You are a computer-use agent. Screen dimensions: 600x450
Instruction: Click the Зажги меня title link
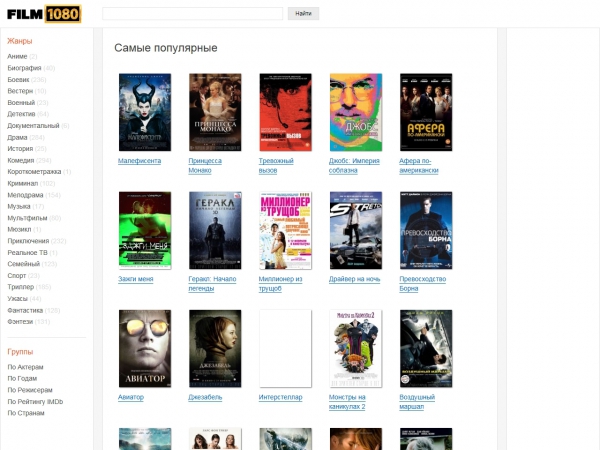(135, 279)
